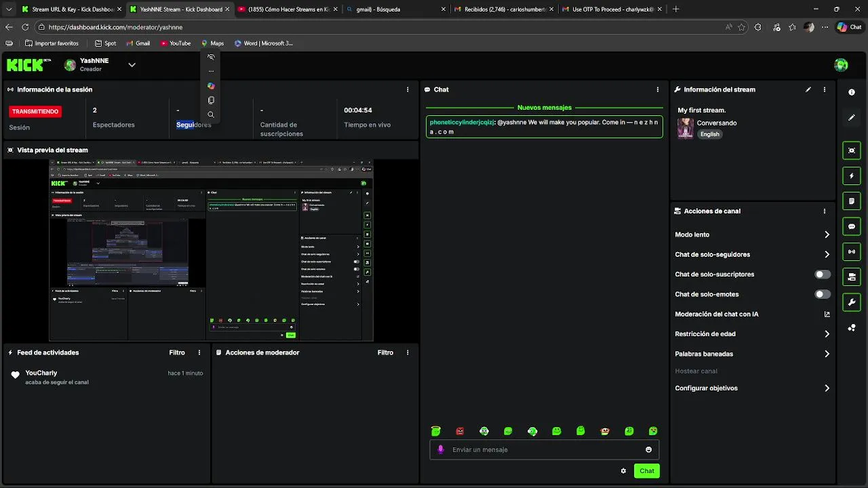Enable the Chat de solo-emotes toggle
Image resolution: width=868 pixels, height=488 pixels.
(x=823, y=294)
